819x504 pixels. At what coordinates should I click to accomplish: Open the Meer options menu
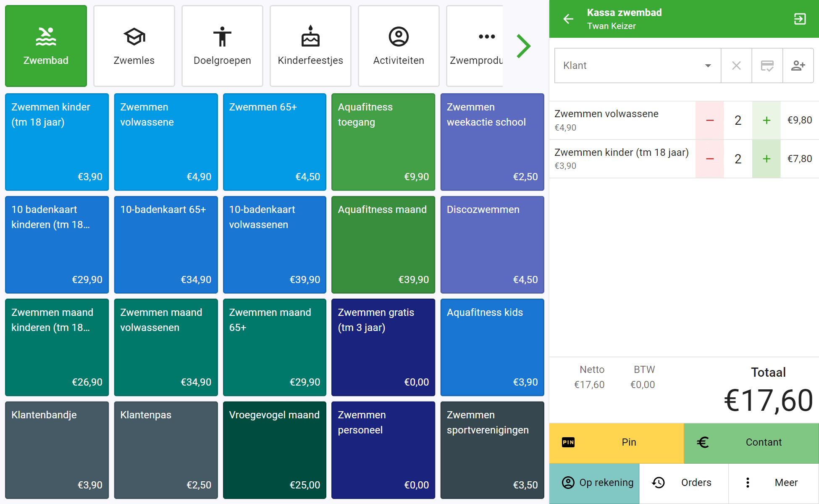774,483
